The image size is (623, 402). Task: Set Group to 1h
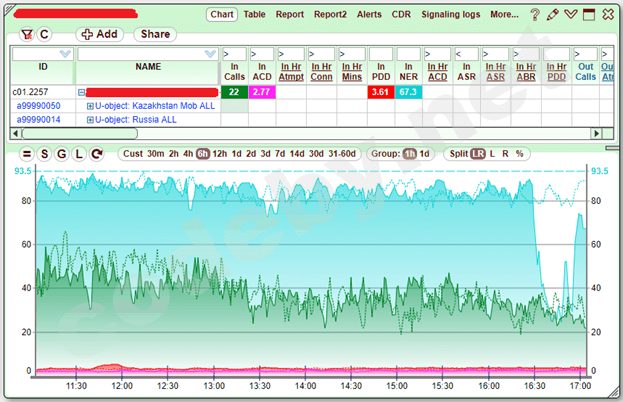tap(409, 154)
